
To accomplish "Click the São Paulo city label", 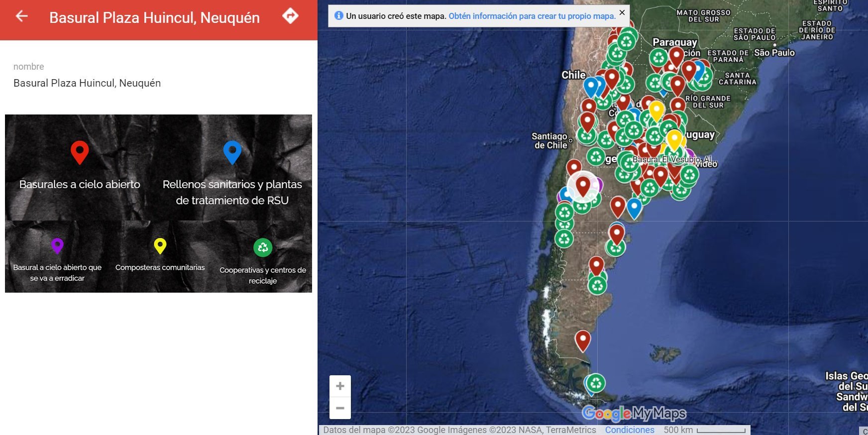I will point(774,53).
